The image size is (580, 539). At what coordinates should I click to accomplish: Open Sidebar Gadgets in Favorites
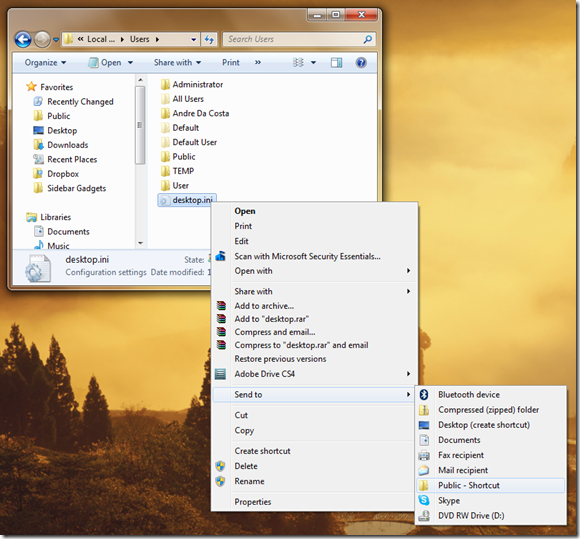pyautogui.click(x=77, y=188)
